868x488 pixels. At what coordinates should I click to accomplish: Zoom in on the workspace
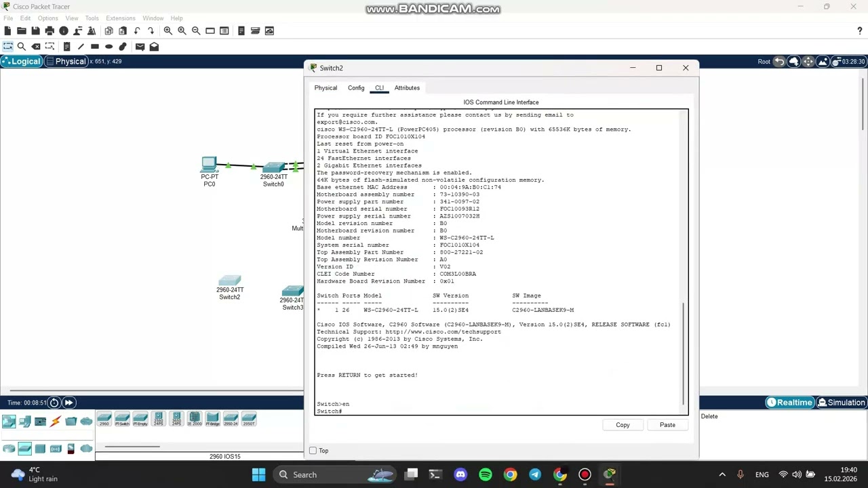[167, 30]
